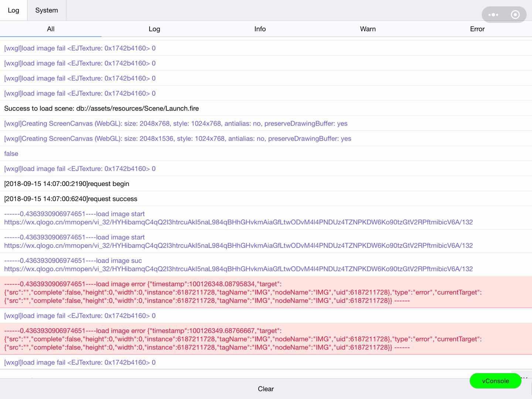Click the ScreenCanvas 2048x768 log entry
532x399 pixels.
(x=175, y=123)
